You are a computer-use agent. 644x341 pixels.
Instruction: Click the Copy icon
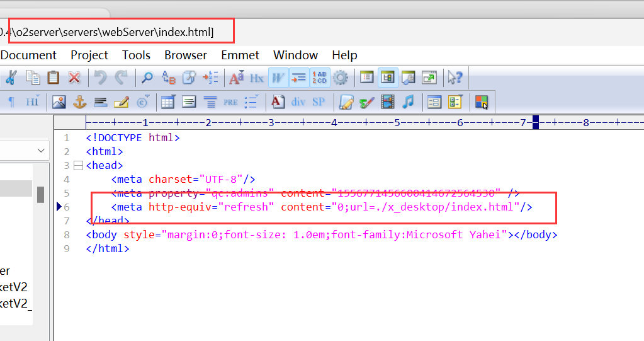coord(33,78)
